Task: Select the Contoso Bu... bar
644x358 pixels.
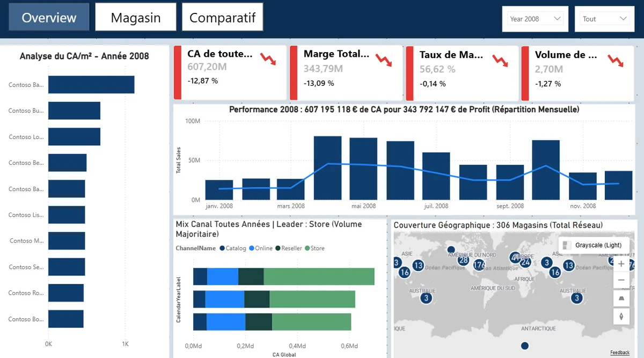Action: pyautogui.click(x=74, y=111)
